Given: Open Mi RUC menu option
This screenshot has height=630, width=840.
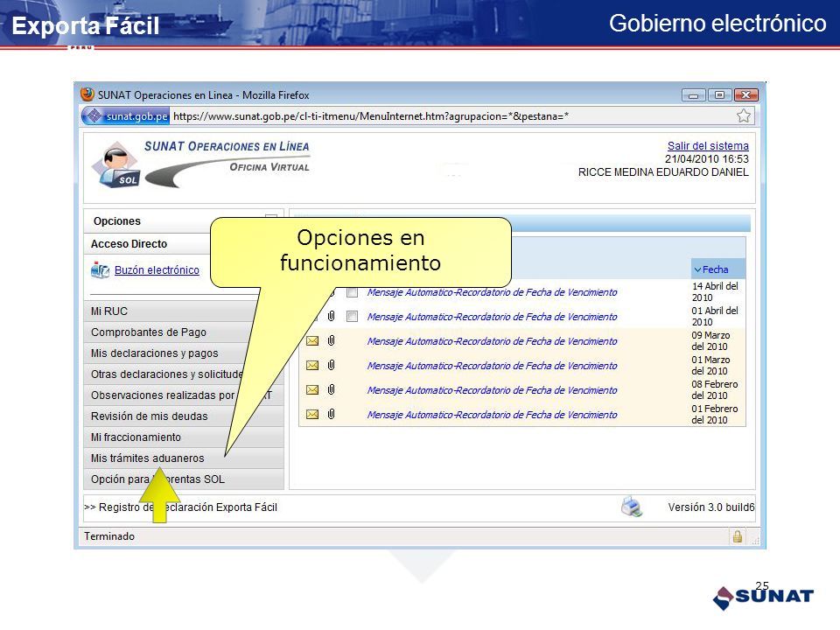Looking at the screenshot, I should tap(183, 311).
